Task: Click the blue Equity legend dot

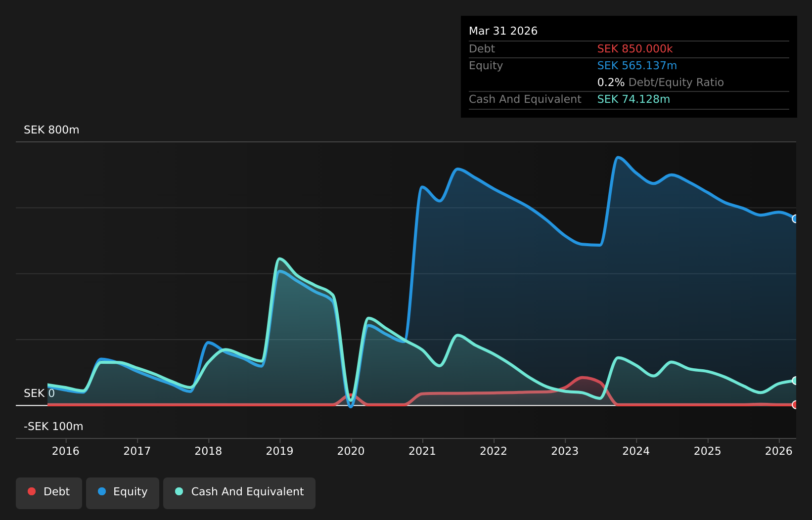Action: pos(102,491)
